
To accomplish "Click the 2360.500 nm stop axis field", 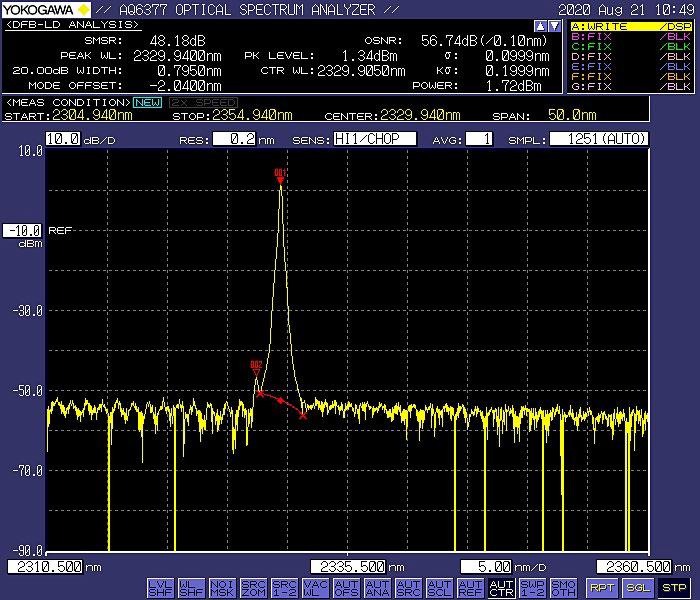I will click(634, 567).
